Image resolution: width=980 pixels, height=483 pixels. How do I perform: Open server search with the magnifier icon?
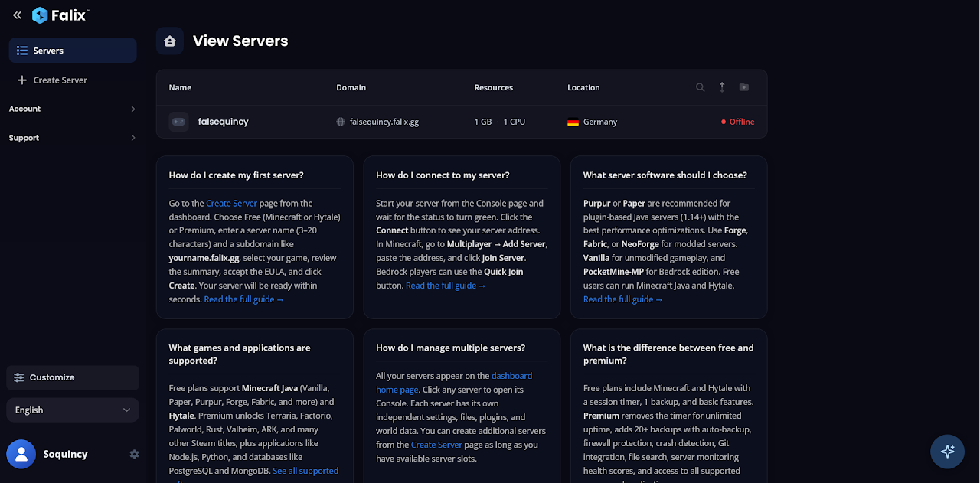pos(700,87)
